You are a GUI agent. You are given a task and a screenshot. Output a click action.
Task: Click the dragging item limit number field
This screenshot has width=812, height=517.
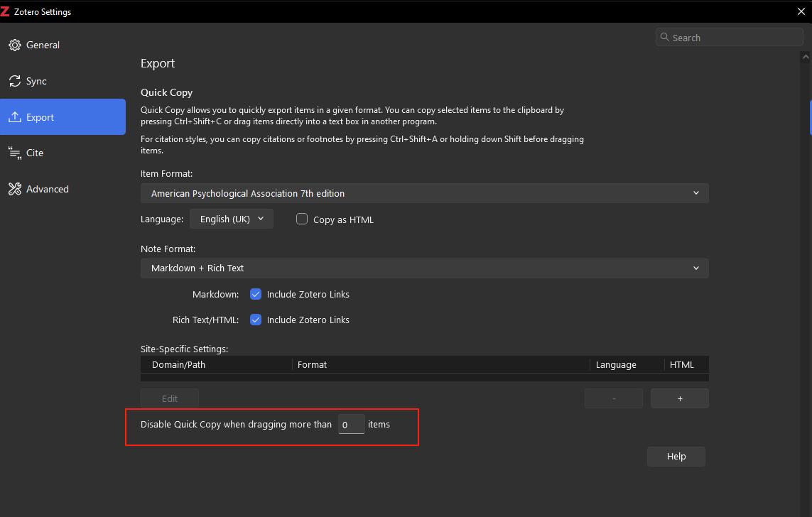tap(351, 425)
